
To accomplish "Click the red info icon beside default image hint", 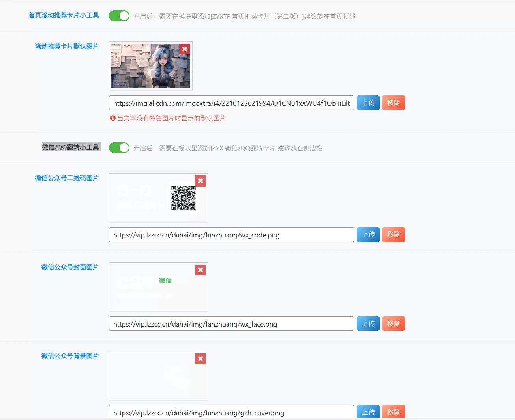I will pos(113,118).
